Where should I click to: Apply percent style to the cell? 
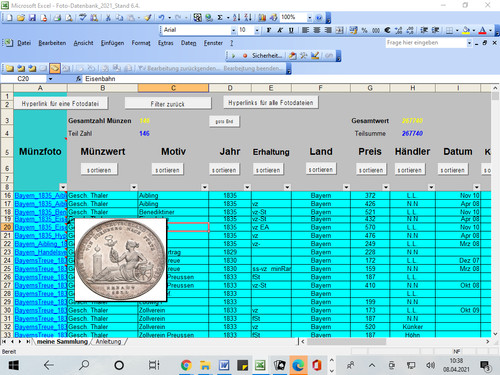click(x=365, y=30)
